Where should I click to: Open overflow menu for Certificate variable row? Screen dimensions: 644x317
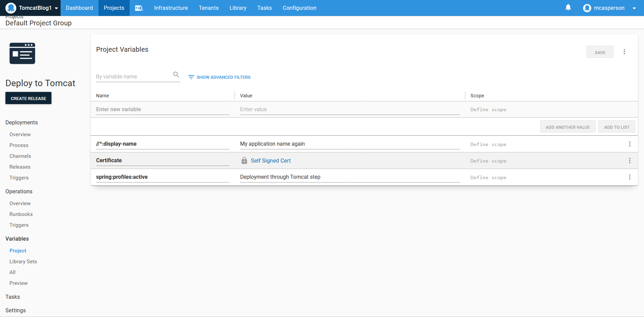629,161
